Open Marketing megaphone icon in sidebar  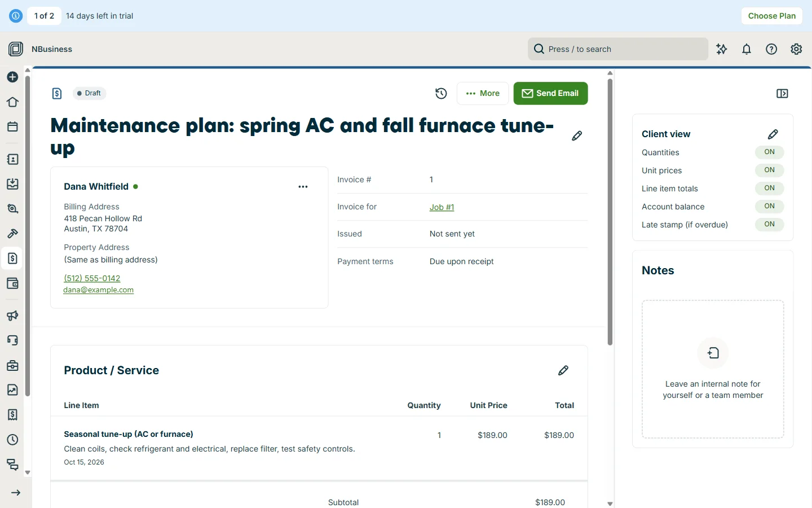pos(12,316)
